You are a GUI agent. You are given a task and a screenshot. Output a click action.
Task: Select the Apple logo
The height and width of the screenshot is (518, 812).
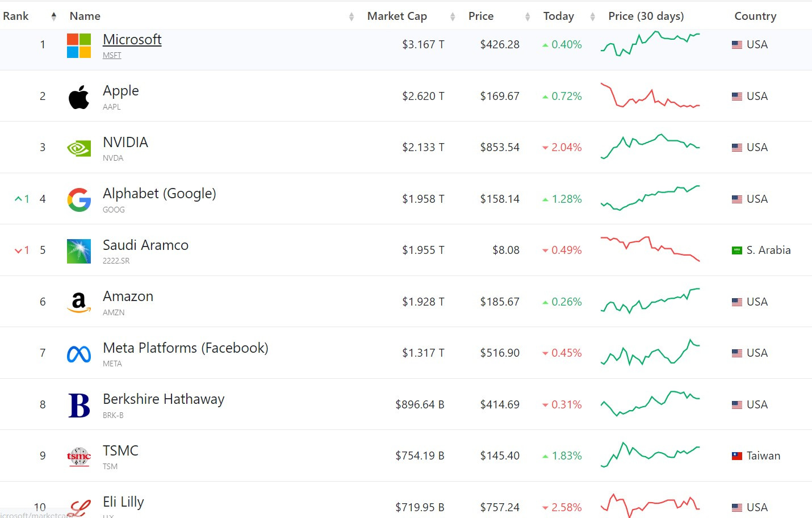pyautogui.click(x=78, y=95)
